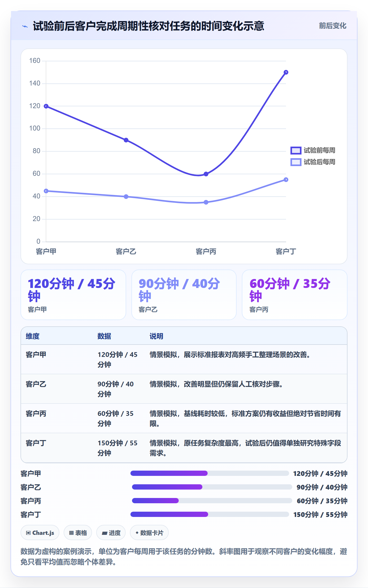Select the 客户甲 point at 45 on lower line
This screenshot has height=588, width=368.
click(46, 191)
